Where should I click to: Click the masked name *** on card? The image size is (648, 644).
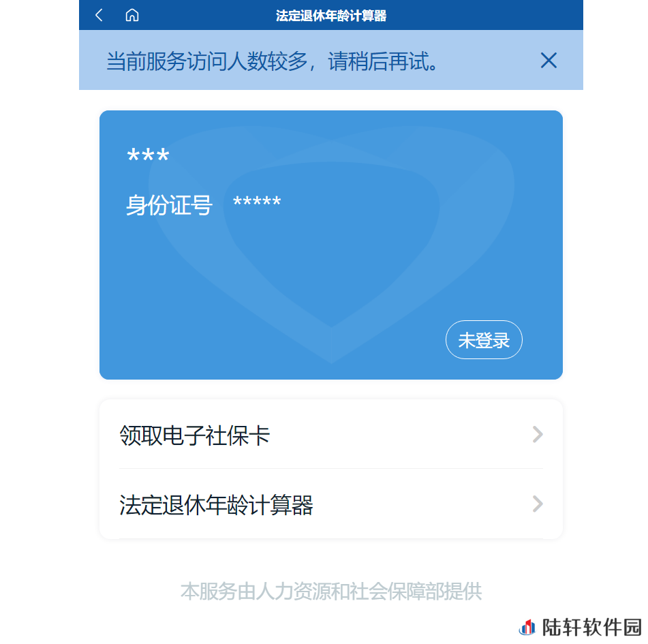click(x=148, y=156)
